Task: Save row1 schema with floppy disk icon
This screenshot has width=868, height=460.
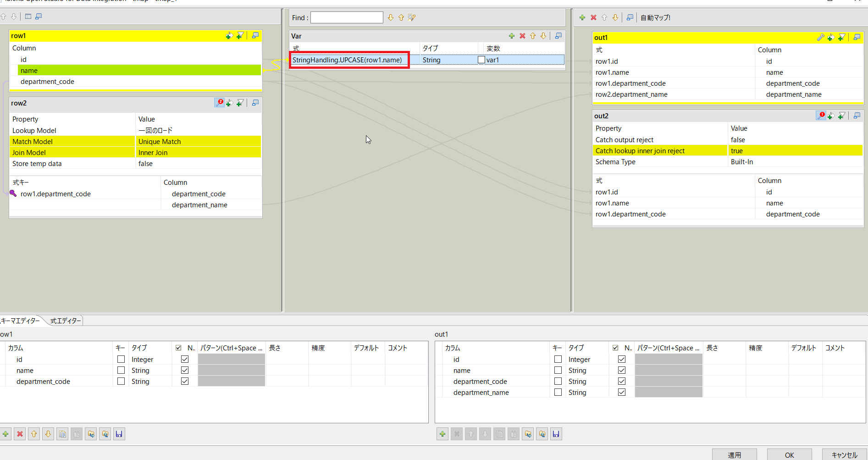Action: 119,434
